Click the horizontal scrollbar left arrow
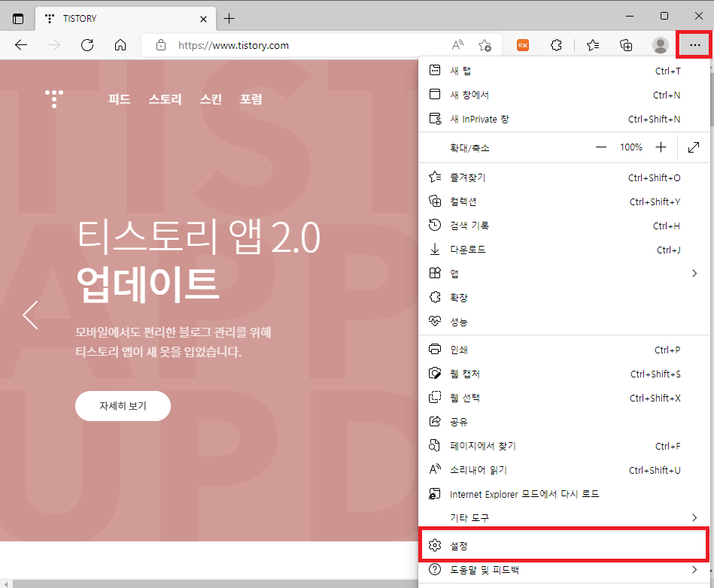 pyautogui.click(x=6, y=584)
